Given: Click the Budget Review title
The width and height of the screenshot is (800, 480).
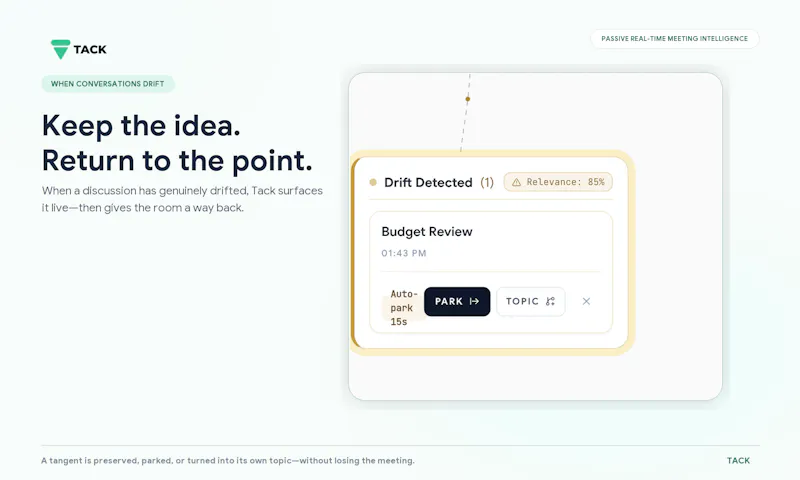Looking at the screenshot, I should pyautogui.click(x=427, y=232).
